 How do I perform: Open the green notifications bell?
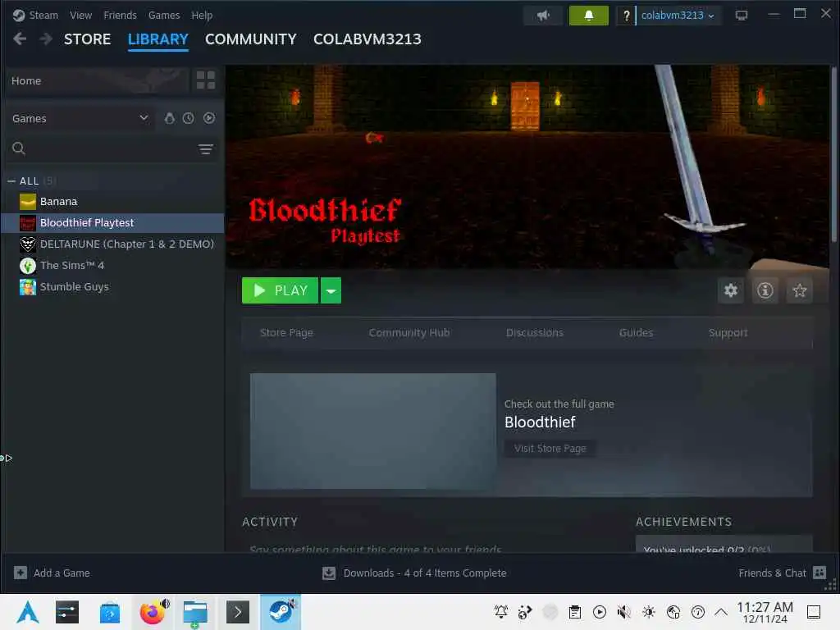point(588,16)
